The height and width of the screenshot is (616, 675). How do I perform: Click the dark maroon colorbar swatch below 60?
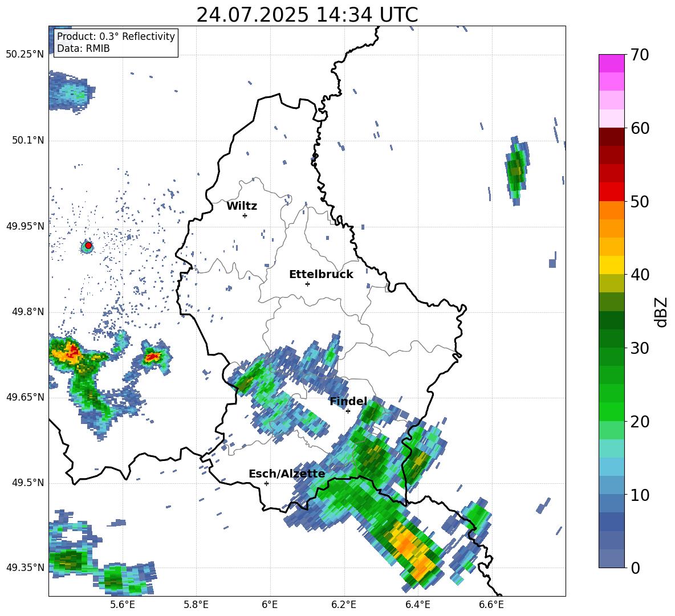coord(611,137)
